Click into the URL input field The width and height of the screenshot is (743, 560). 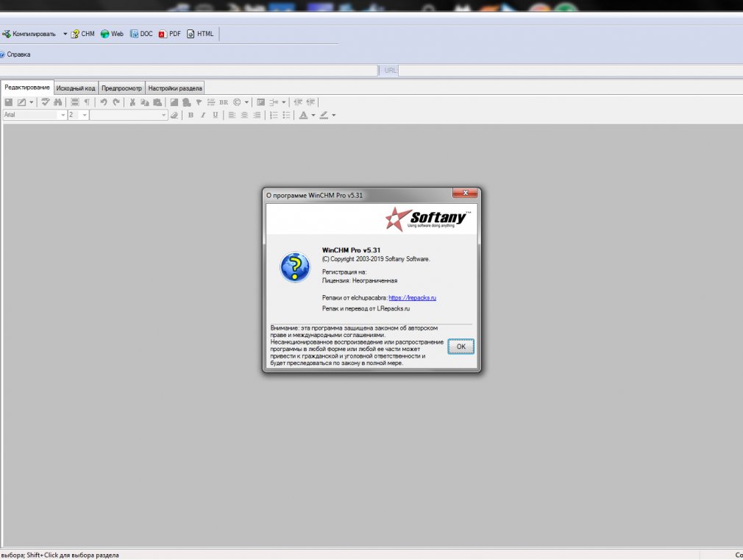coord(571,70)
